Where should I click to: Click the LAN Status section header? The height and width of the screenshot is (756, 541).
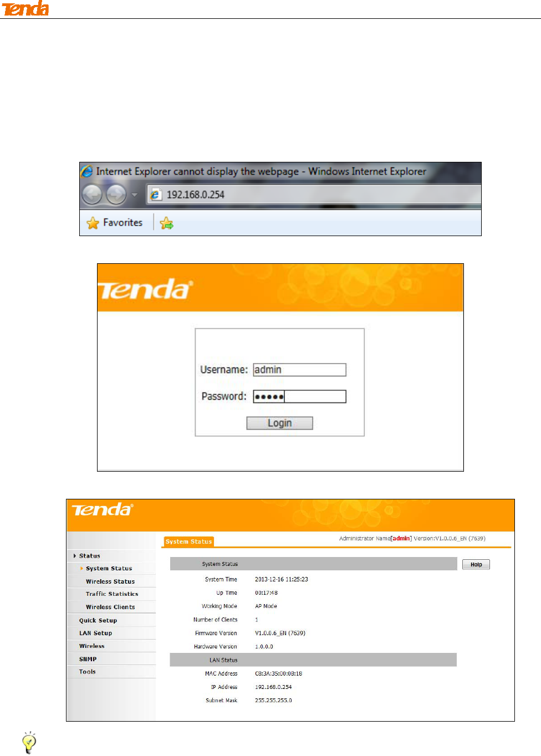click(313, 660)
